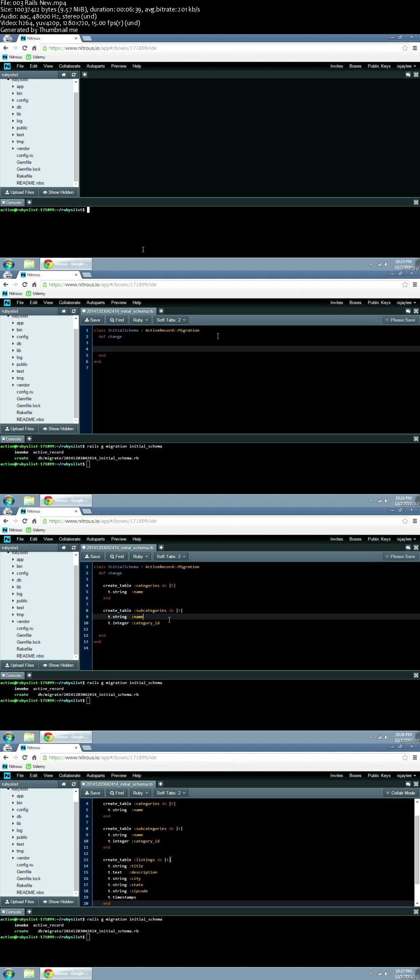Toggle Show Hidden files in the 10:27 PM frame
This screenshot has width=420, height=980.
click(x=58, y=902)
